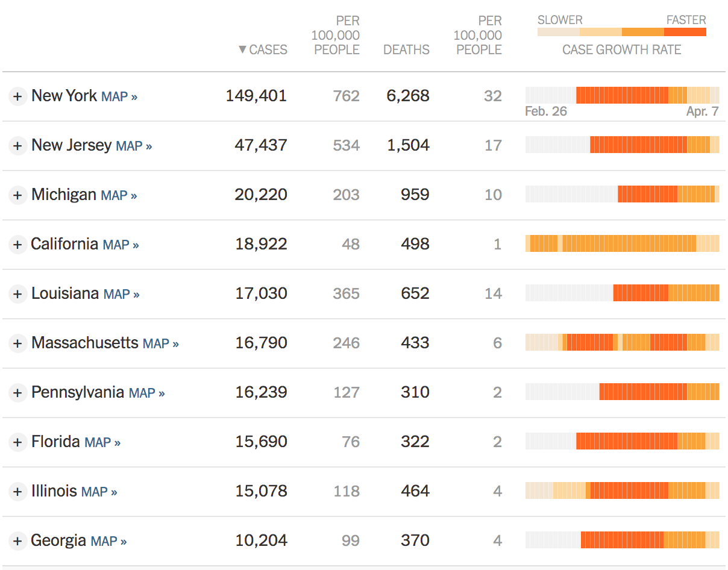Click the DEATHS column header
The width and height of the screenshot is (728, 570).
(406, 50)
